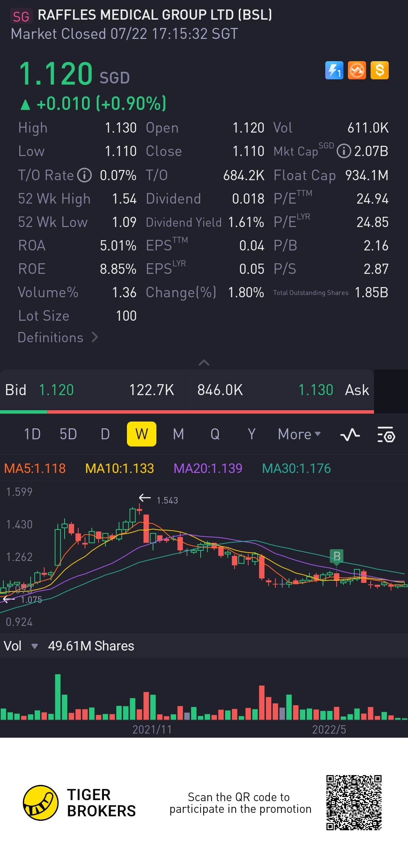Open the T/O Rate info icon
Image resolution: width=408 pixels, height=868 pixels.
[85, 175]
